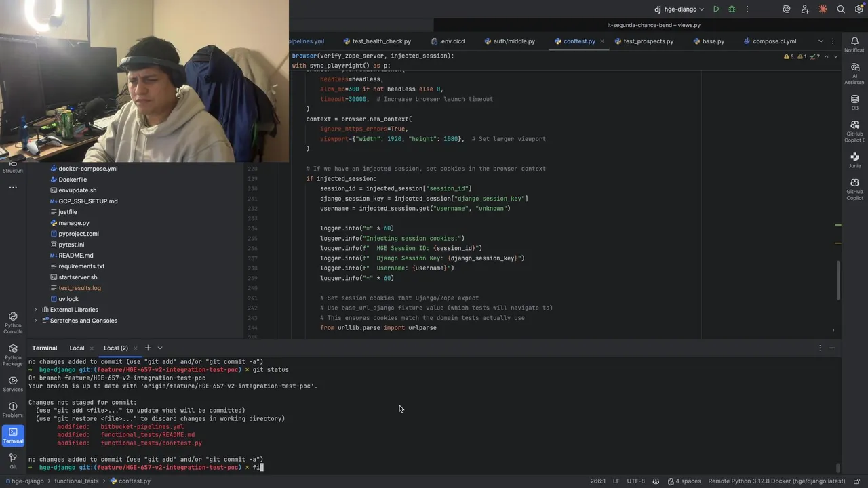The width and height of the screenshot is (868, 488).
Task: Switch to test_health_check.py tab
Action: tap(376, 41)
